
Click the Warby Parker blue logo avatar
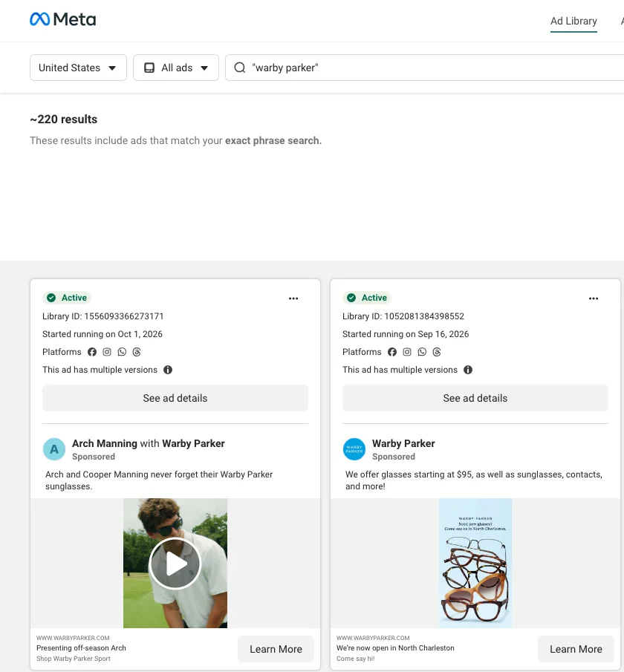(354, 449)
